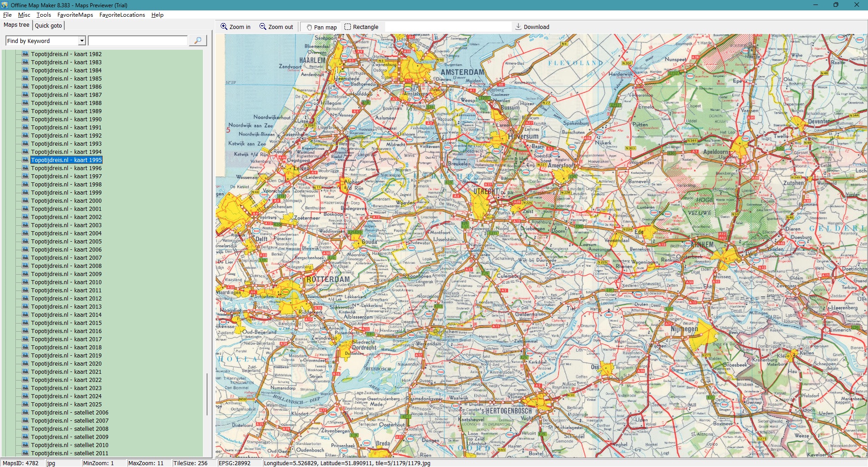Viewport: 868px width, 467px height.
Task: Click the Download arrow icon
Action: (519, 27)
